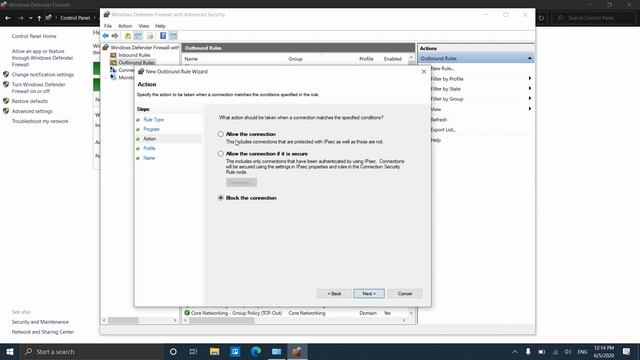Screen dimensions: 640x360
Task: Open Turn Windows Defender Firewall on or off
Action: 38,88
